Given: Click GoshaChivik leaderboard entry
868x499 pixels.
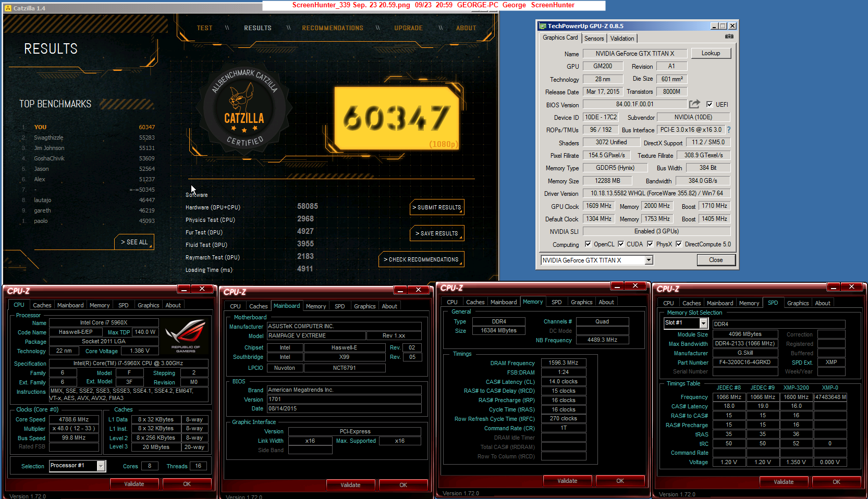Looking at the screenshot, I should (49, 158).
